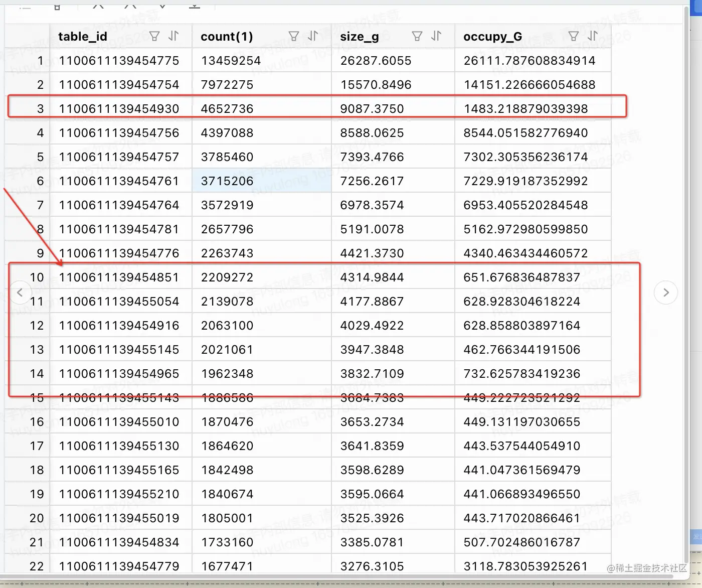Select occupy_G cell 7302.305356236174

tap(533, 157)
